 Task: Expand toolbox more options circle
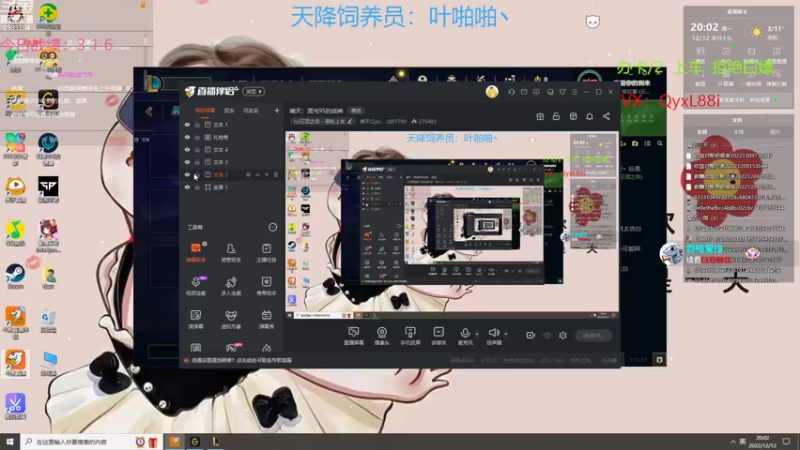(x=273, y=227)
